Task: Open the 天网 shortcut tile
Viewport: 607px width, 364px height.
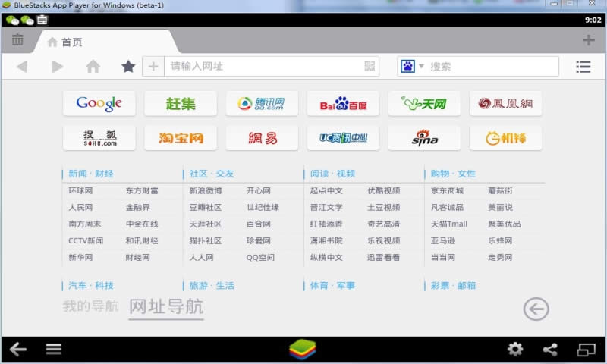Action: click(x=424, y=103)
